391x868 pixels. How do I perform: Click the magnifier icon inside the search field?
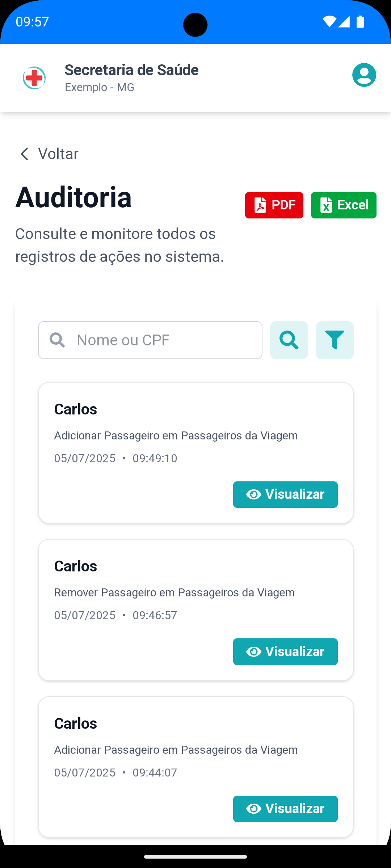(x=57, y=340)
